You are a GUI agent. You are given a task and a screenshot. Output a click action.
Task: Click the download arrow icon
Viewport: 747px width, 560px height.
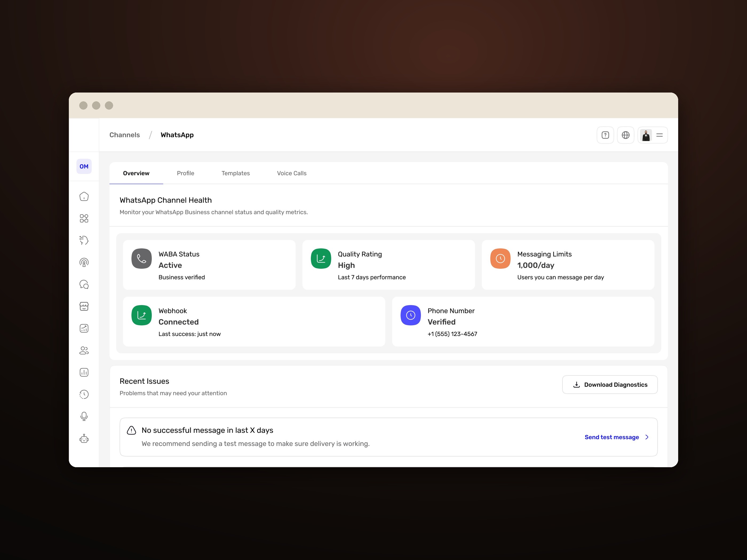tap(577, 385)
